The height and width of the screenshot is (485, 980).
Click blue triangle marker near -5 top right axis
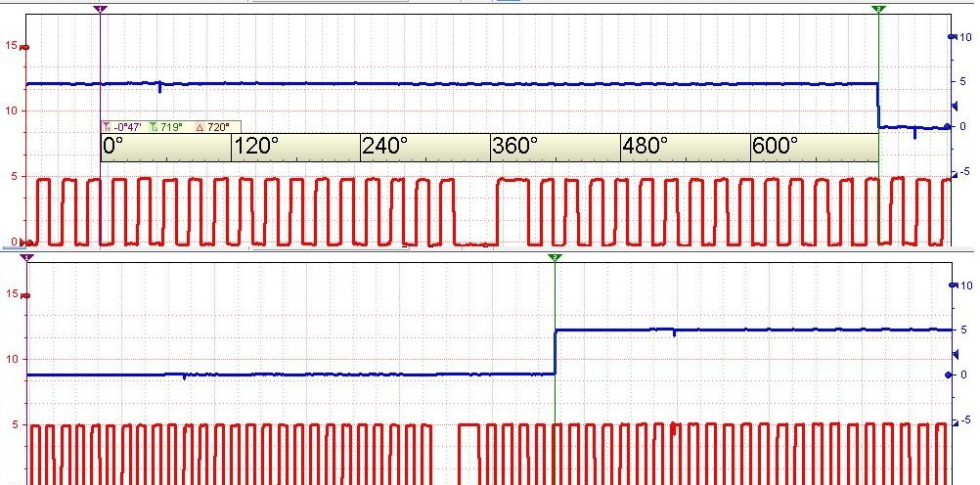click(x=956, y=174)
